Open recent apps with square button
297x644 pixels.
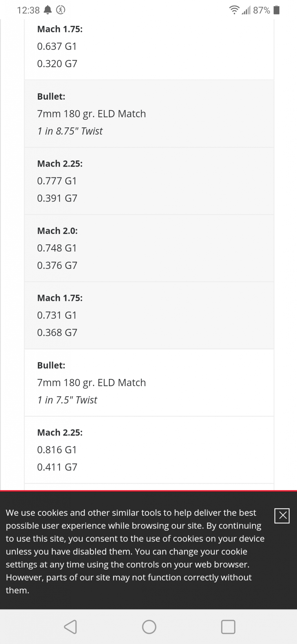click(x=228, y=627)
